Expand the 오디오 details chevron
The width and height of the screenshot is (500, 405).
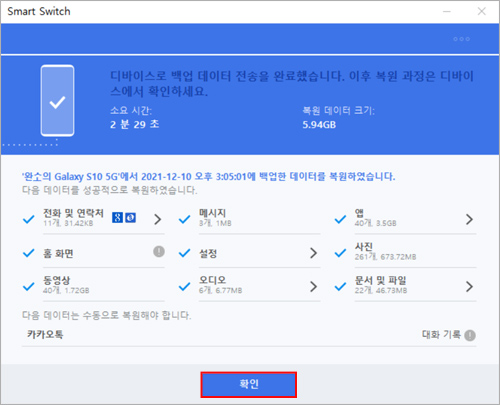pyautogui.click(x=313, y=286)
